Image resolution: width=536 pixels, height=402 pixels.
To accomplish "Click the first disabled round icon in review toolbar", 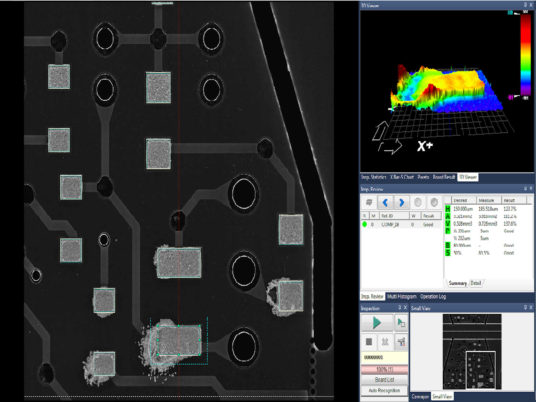I will 418,202.
